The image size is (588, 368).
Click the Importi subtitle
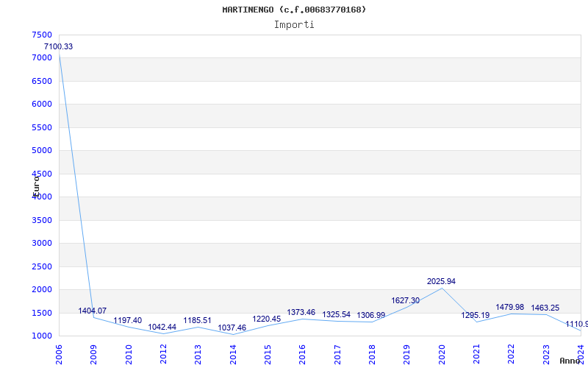click(x=294, y=25)
